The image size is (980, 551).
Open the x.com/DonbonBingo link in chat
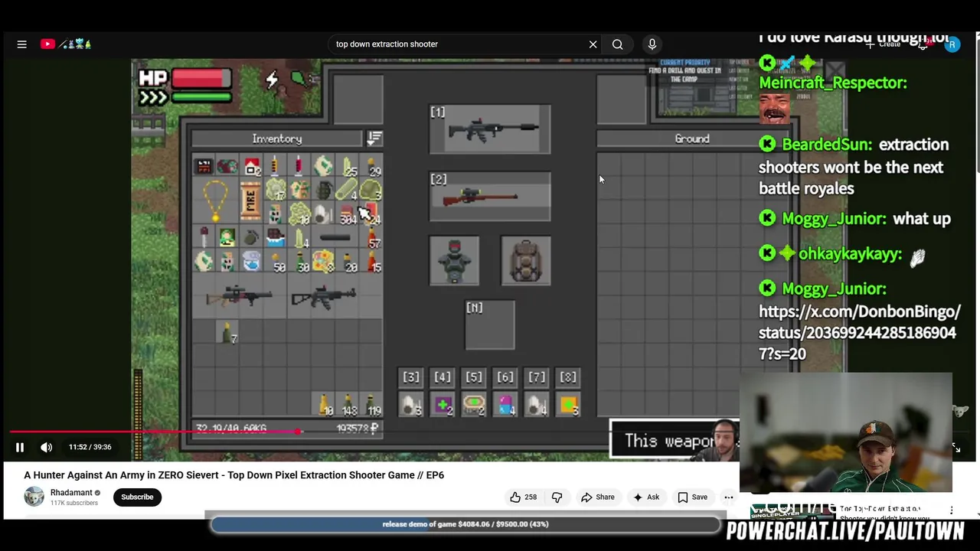coord(859,332)
